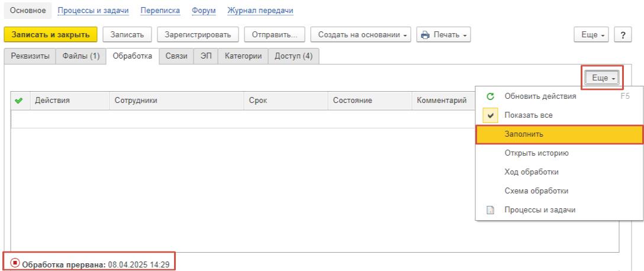The width and height of the screenshot is (644, 271).
Task: Toggle the Показать все checkmark
Action: pos(490,115)
